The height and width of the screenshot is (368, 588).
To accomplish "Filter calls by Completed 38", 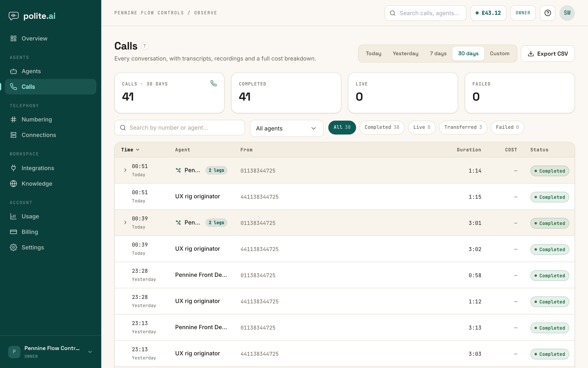I will pyautogui.click(x=382, y=127).
